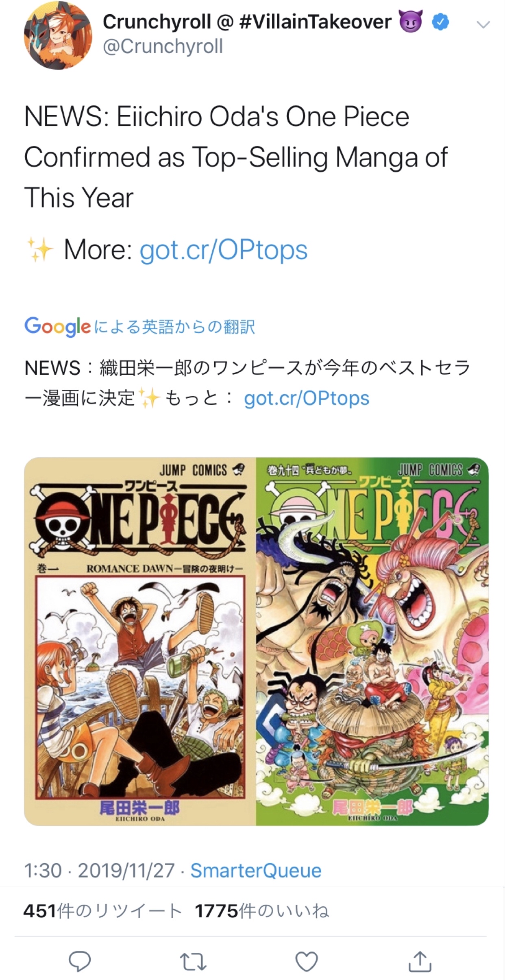Retweet this One Piece news tweet

tap(193, 962)
